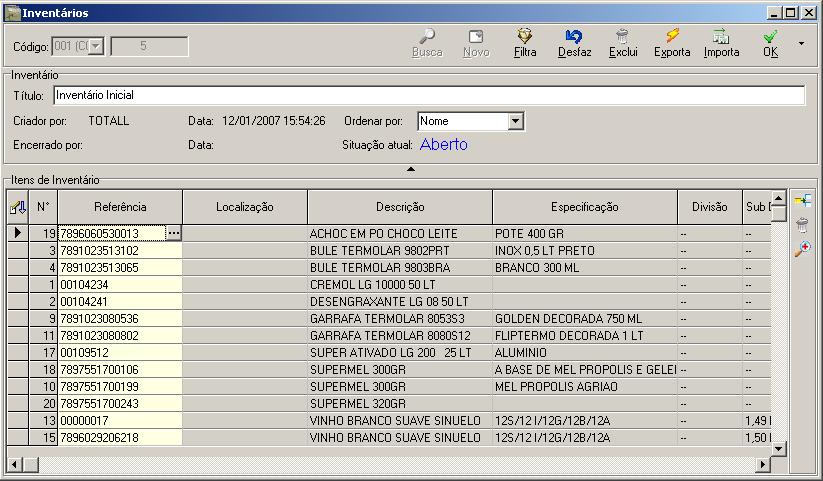The height and width of the screenshot is (481, 823).
Task: Click the Código number field showing 5
Action: [150, 46]
